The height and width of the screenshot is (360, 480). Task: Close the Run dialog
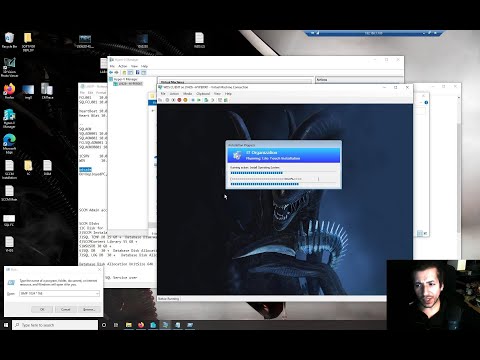coord(99,269)
